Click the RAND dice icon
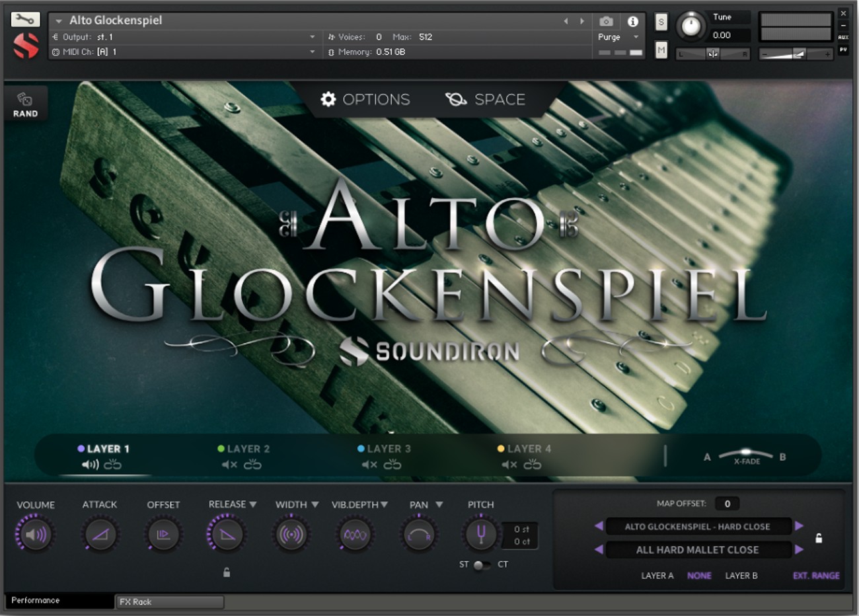 click(x=25, y=99)
